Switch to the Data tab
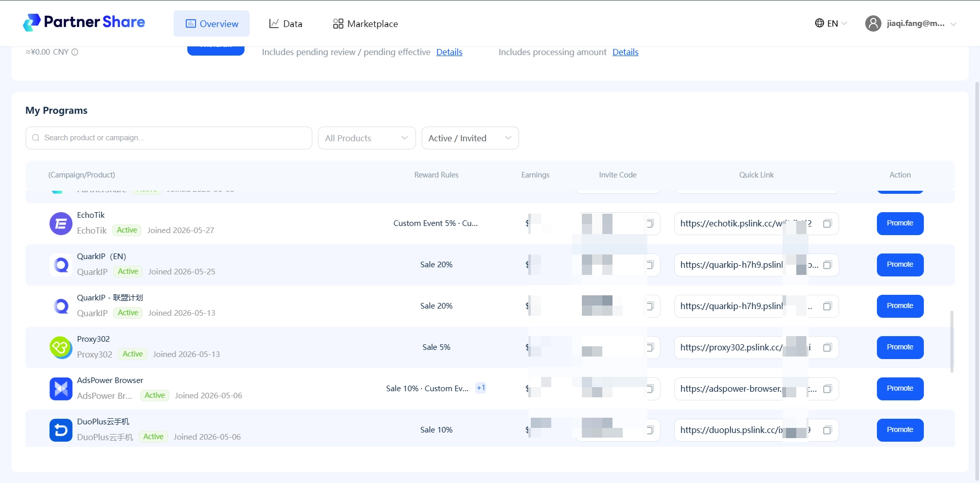Screen dimensions: 980x483 coord(286,23)
